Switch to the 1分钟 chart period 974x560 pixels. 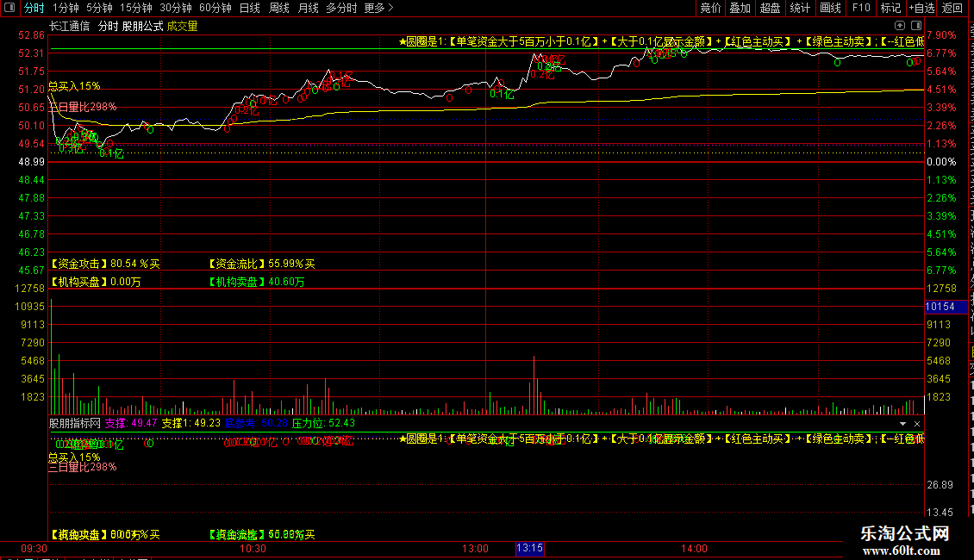coord(66,8)
